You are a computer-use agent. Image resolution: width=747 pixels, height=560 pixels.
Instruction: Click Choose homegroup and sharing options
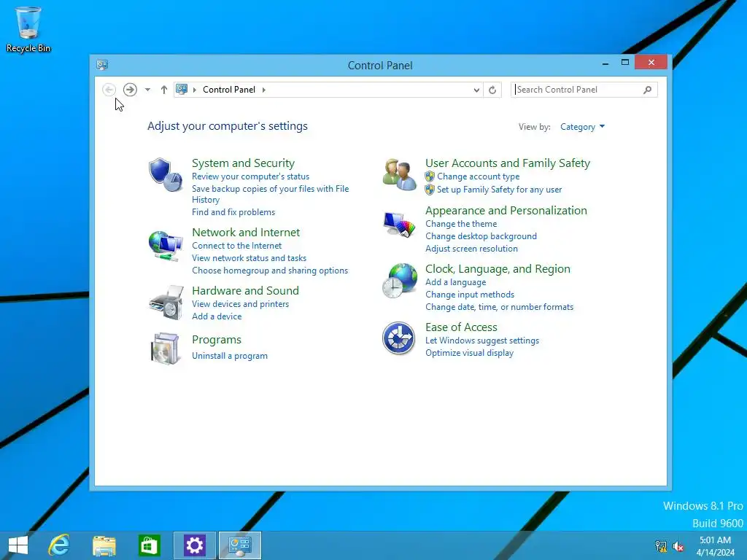coord(270,271)
